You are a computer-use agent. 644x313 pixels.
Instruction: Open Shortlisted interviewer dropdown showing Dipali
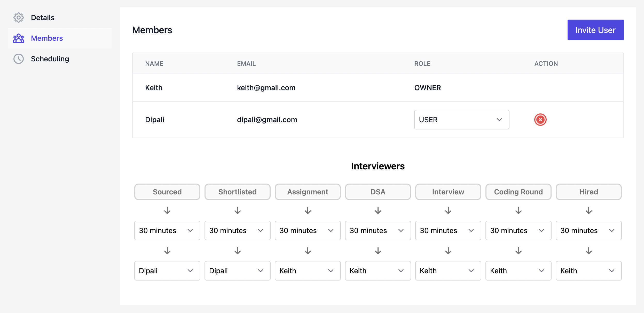click(238, 271)
